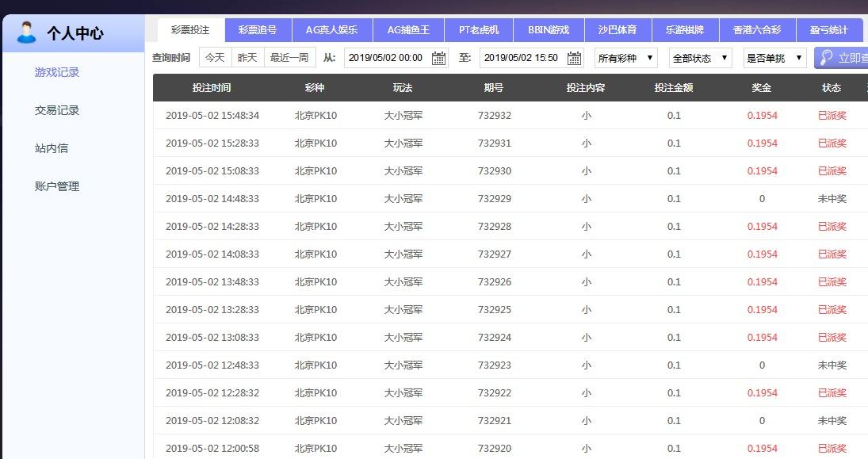Click the 玩法 column header
The height and width of the screenshot is (459, 868).
coord(403,87)
